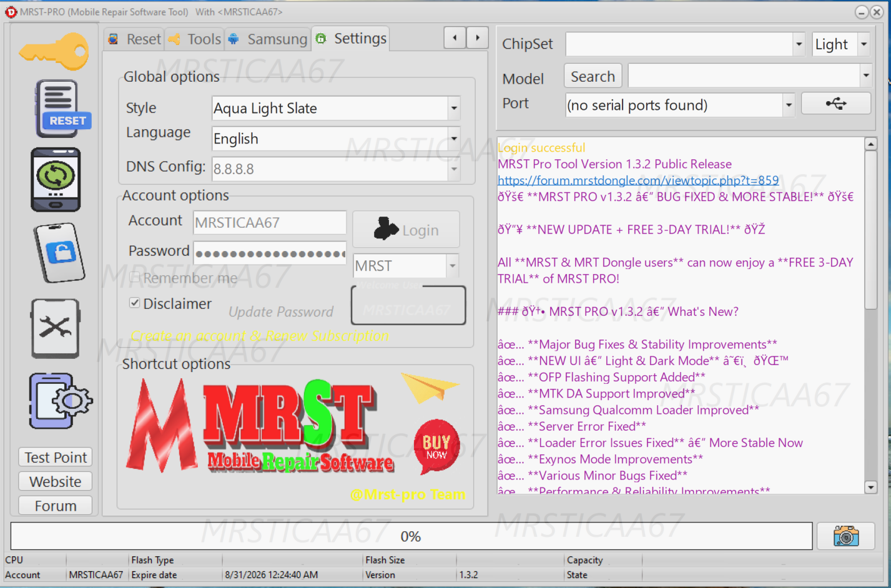
Task: Click the Search model button
Action: click(x=593, y=76)
